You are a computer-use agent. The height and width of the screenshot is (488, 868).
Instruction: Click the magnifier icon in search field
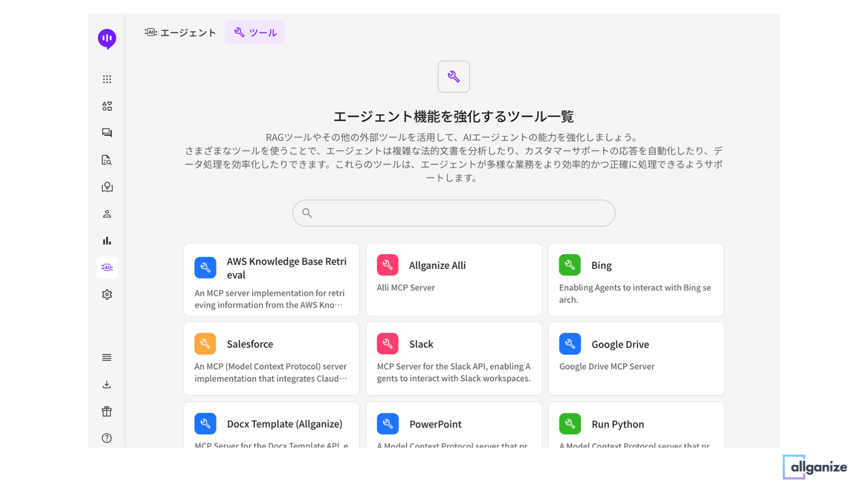coord(307,213)
